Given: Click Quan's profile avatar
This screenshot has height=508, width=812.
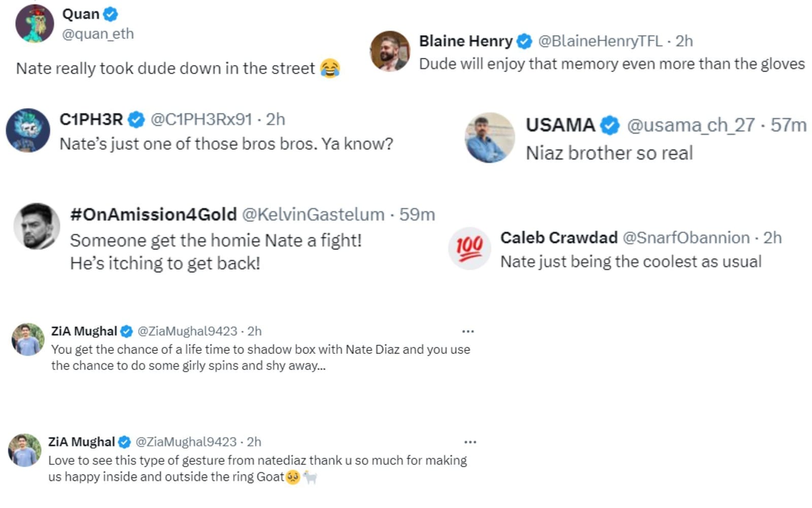Looking at the screenshot, I should tap(35, 23).
